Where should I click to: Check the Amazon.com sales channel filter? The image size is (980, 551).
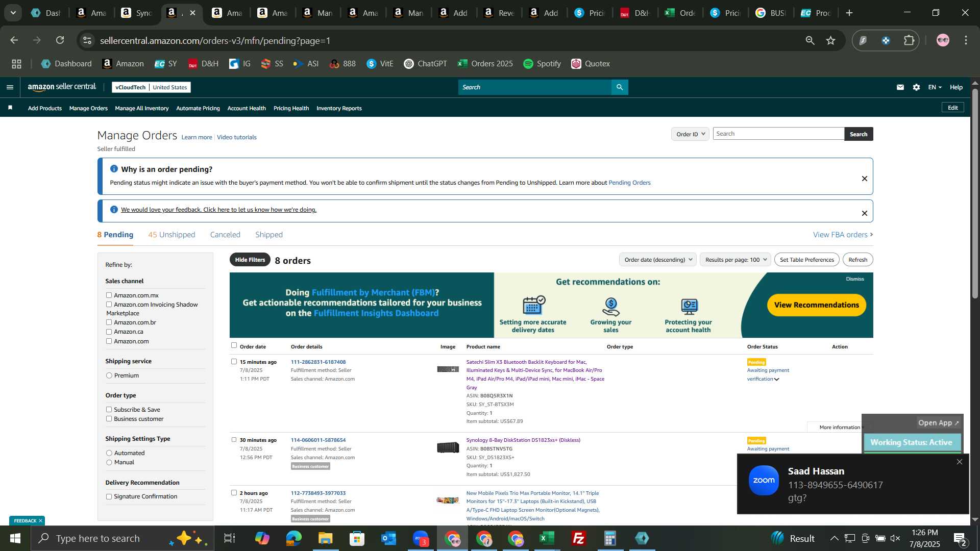pyautogui.click(x=109, y=341)
